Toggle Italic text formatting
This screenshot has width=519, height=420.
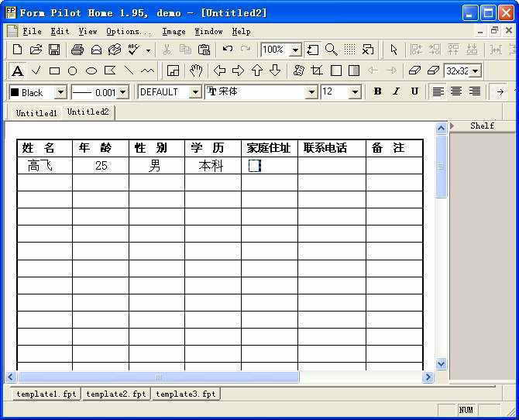396,91
